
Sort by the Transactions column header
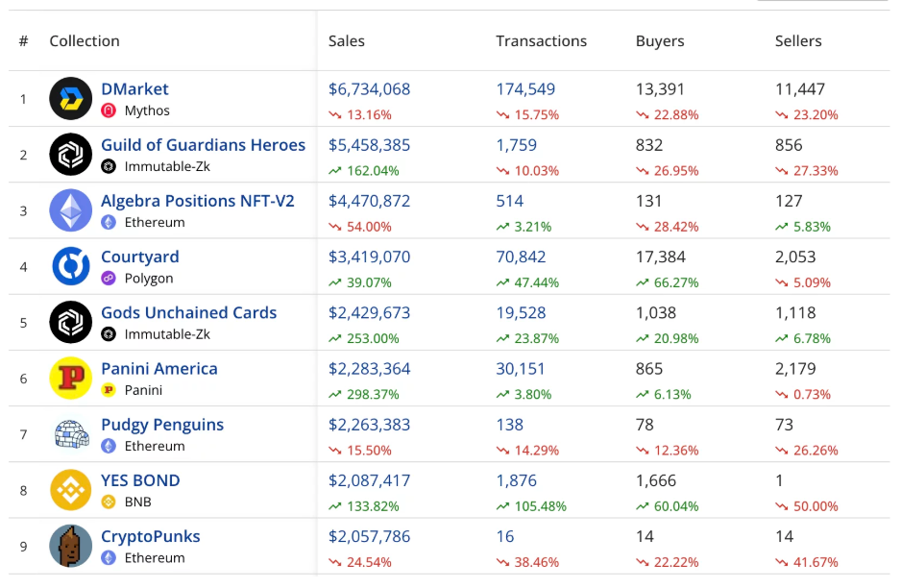click(541, 41)
